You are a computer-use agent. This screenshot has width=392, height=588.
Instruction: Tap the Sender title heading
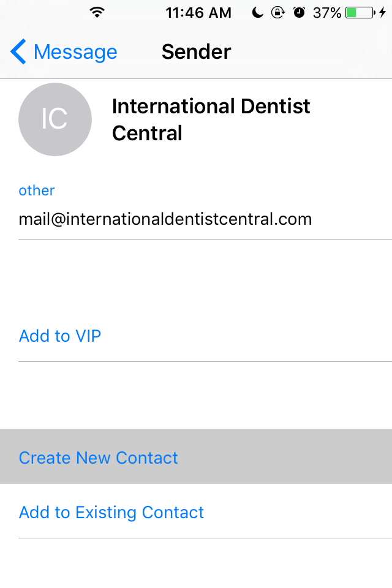196,51
